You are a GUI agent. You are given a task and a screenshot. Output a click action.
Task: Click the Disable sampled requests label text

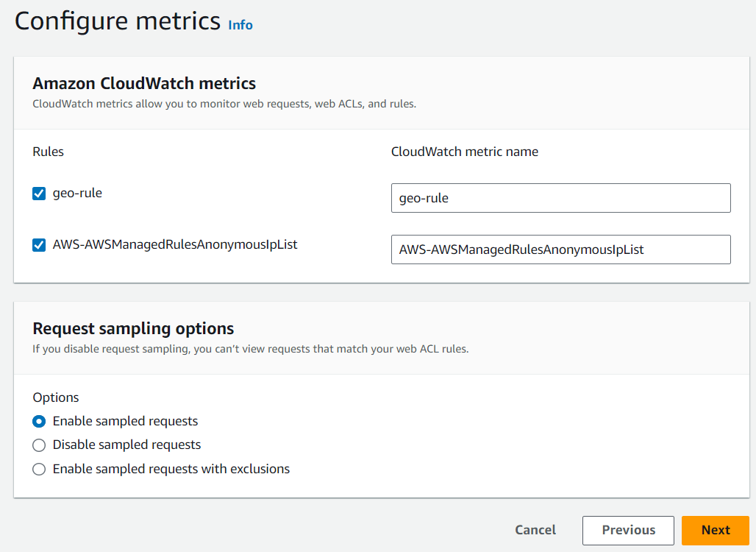(126, 445)
